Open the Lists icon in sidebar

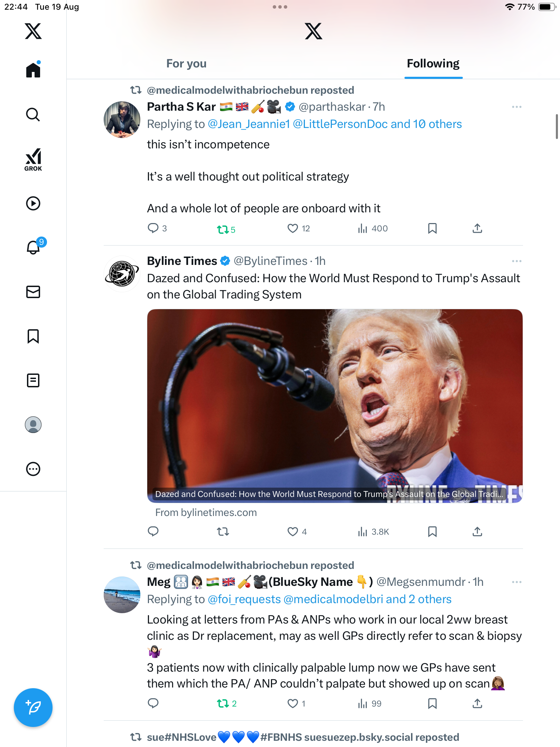point(33,380)
